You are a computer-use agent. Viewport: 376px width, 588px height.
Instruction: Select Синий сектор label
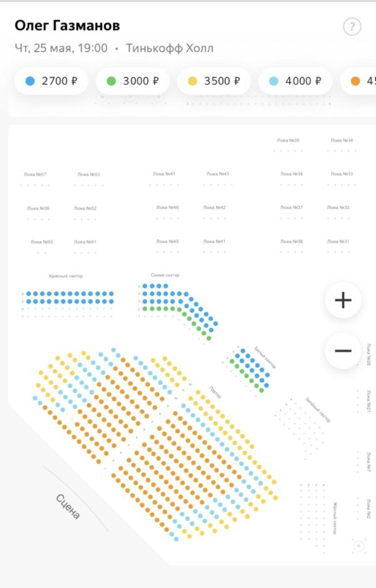tap(165, 275)
